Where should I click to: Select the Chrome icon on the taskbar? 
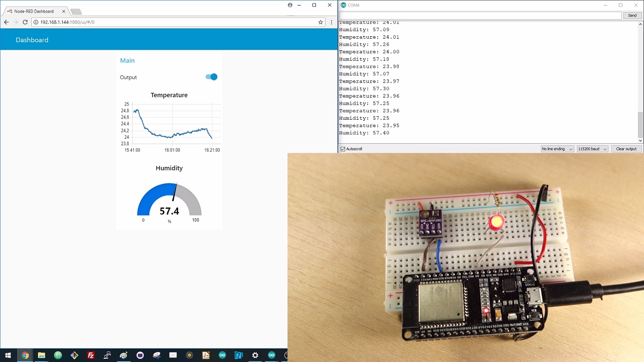point(25,355)
